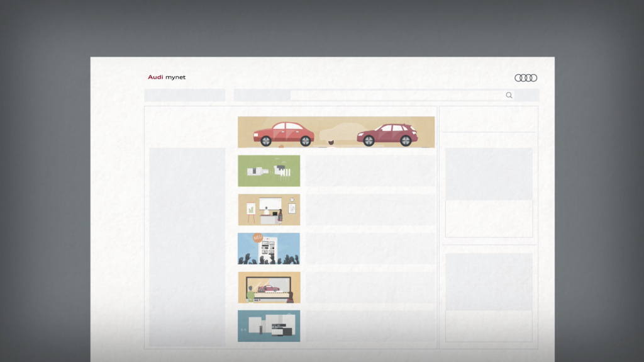Click the Audi mynet title logo

point(167,77)
